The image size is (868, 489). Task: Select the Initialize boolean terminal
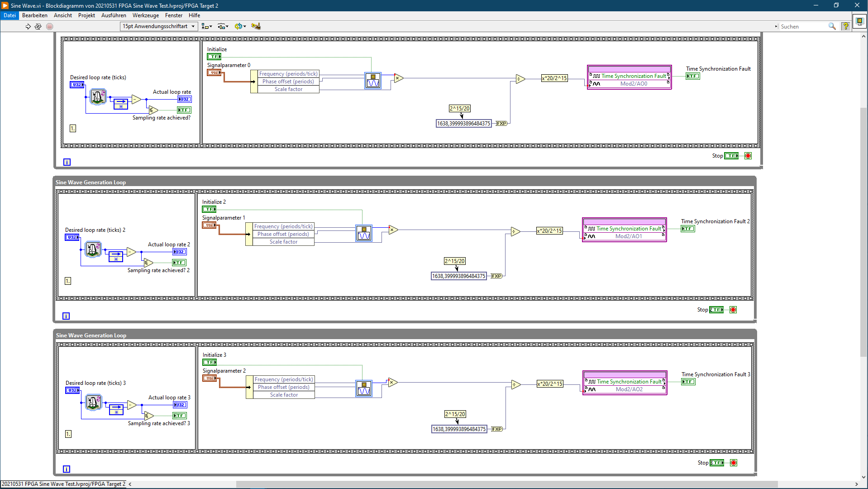coord(214,57)
